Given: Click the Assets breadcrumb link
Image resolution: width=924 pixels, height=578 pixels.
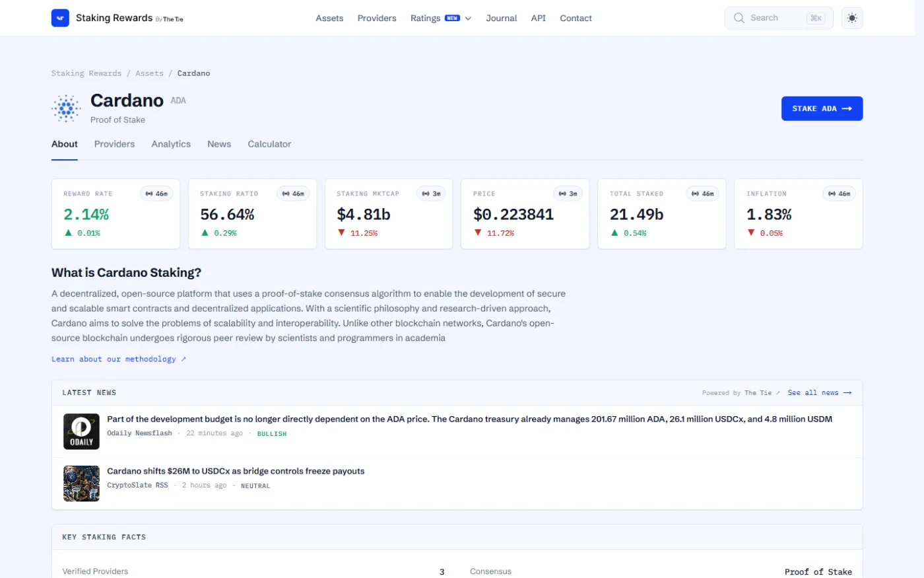Looking at the screenshot, I should (x=149, y=73).
